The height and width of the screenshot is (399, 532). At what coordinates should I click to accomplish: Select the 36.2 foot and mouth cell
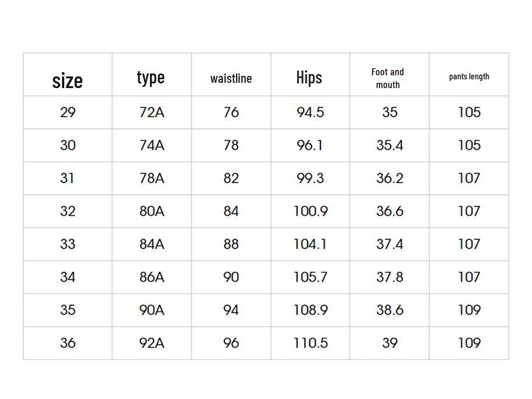click(390, 178)
